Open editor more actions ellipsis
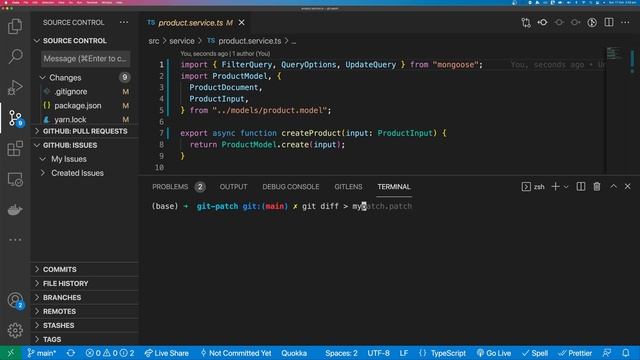This screenshot has height=360, width=640. click(625, 22)
